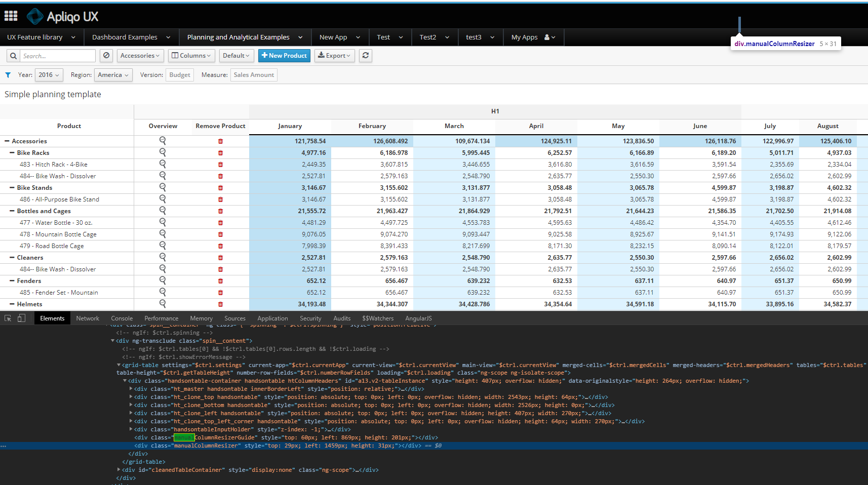The width and height of the screenshot is (868, 485).
Task: Collapse the Bike Racks group
Action: pos(12,152)
